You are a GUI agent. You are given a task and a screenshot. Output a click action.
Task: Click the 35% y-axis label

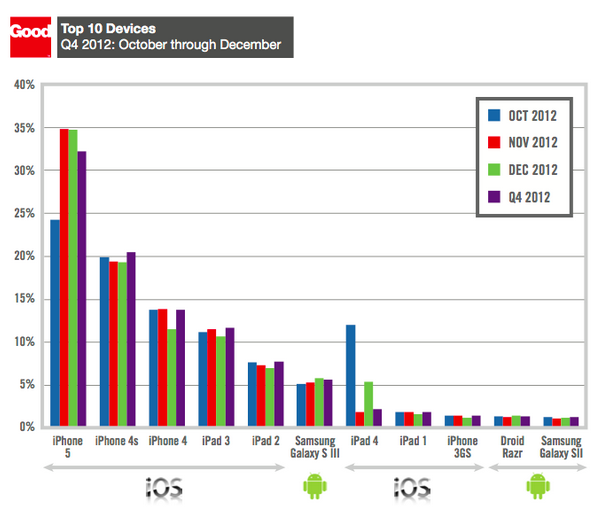[24, 128]
